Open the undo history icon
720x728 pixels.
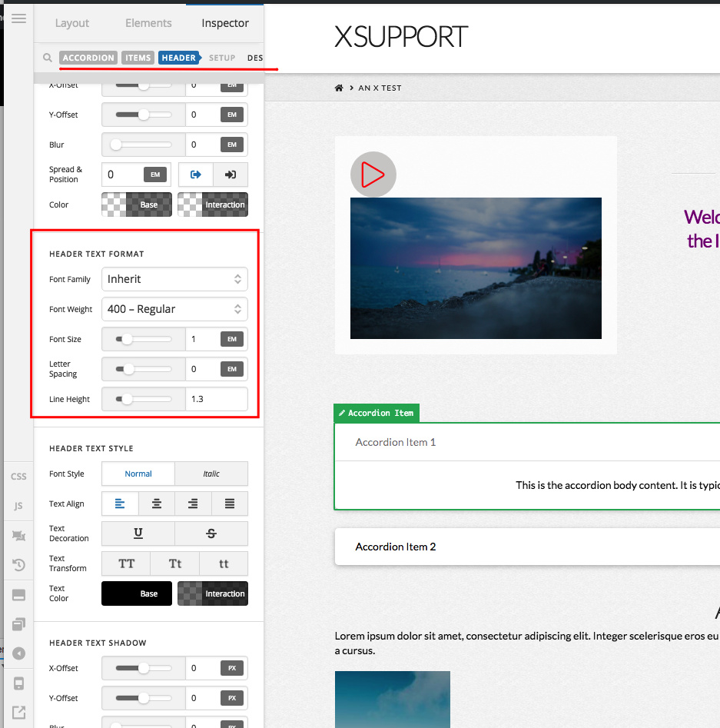coord(18,565)
